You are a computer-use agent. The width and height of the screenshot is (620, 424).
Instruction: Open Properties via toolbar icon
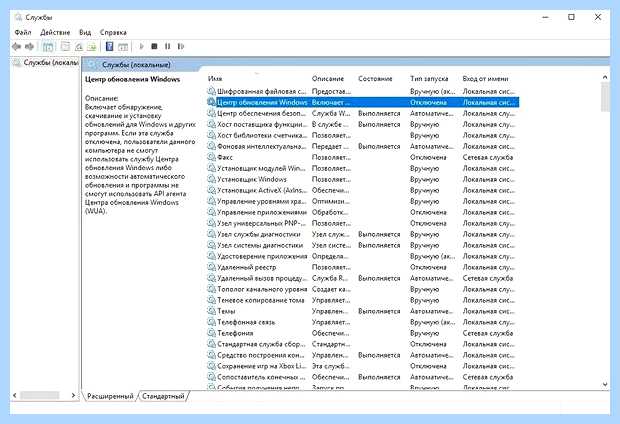[x=65, y=47]
